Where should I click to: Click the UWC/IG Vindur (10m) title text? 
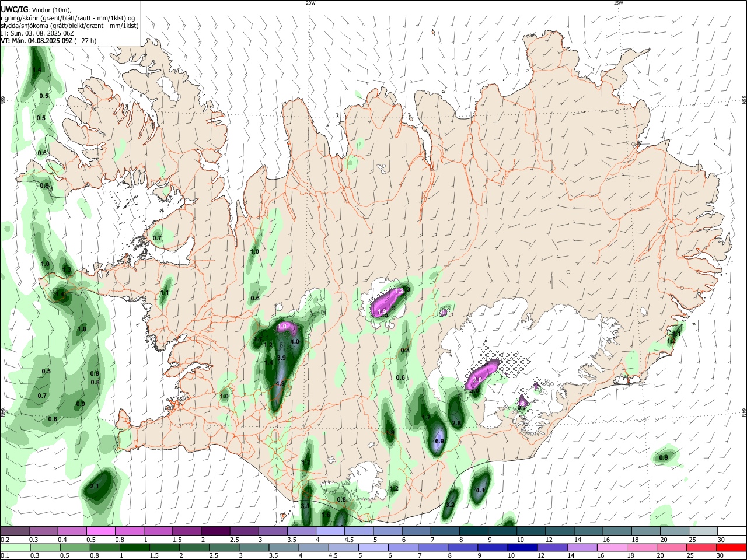click(x=36, y=9)
